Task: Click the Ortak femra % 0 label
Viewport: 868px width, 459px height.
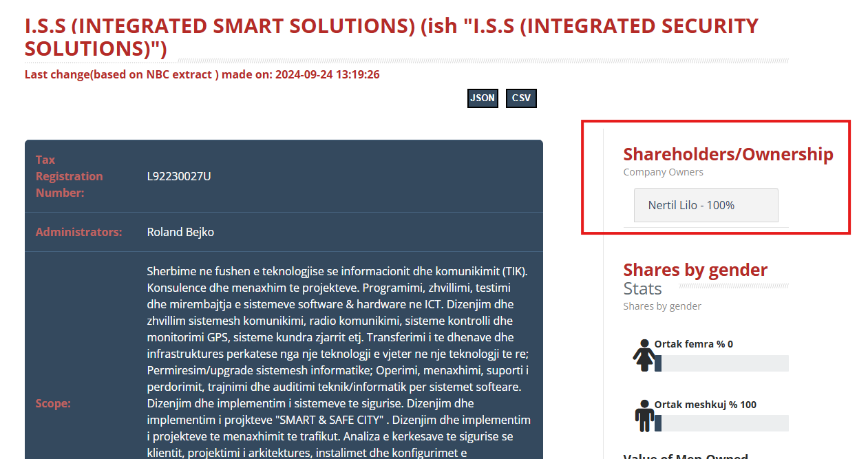Action: (x=694, y=344)
